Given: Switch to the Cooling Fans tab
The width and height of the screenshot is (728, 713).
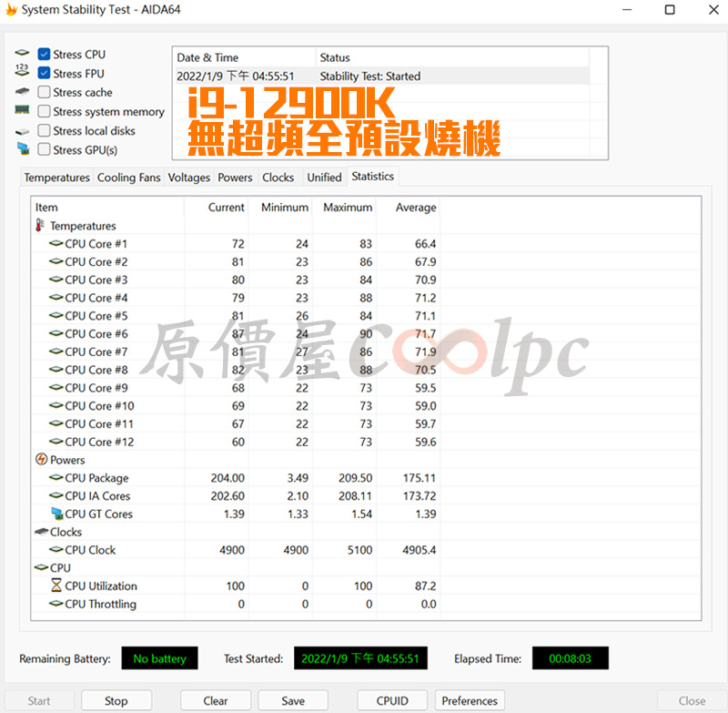Looking at the screenshot, I should tap(128, 178).
